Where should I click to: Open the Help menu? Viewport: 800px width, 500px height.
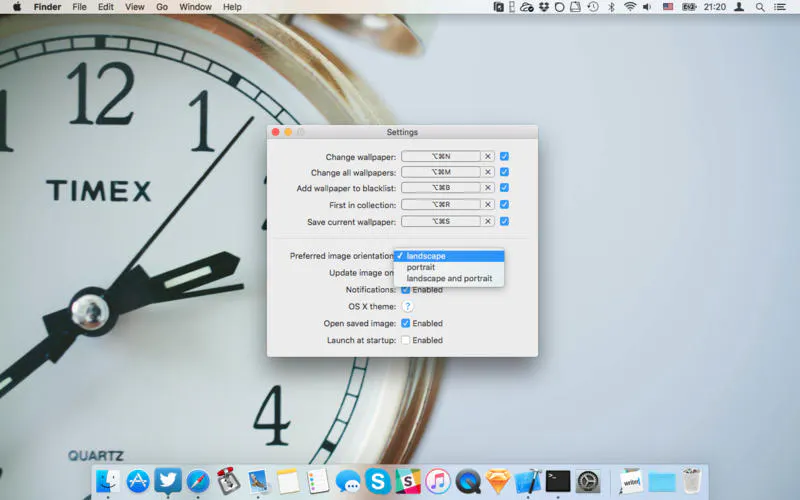(x=232, y=7)
